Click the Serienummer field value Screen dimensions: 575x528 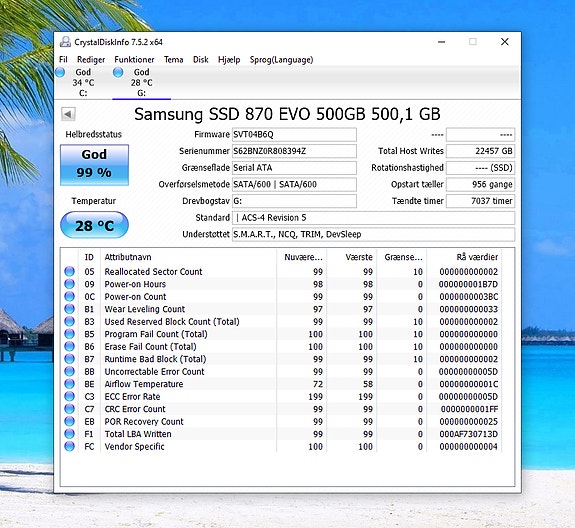point(294,151)
